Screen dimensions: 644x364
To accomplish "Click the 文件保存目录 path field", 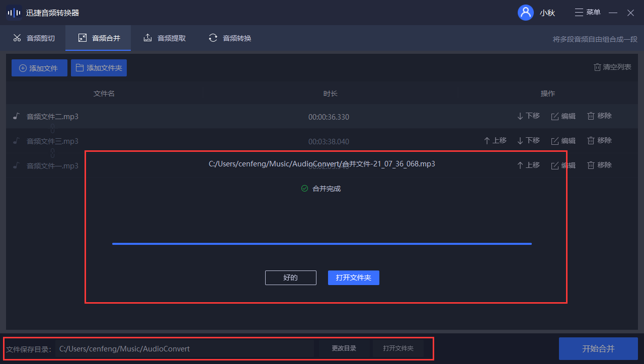I will pyautogui.click(x=185, y=348).
